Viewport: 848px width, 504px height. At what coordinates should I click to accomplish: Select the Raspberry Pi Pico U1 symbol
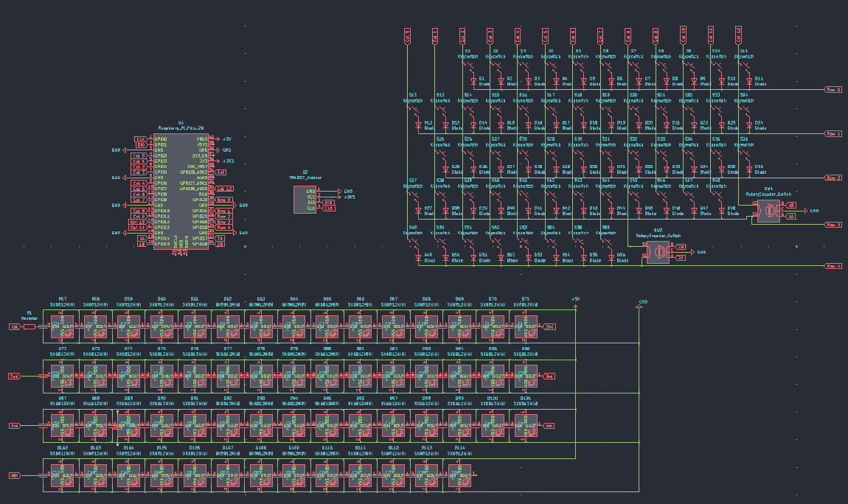[x=181, y=192]
